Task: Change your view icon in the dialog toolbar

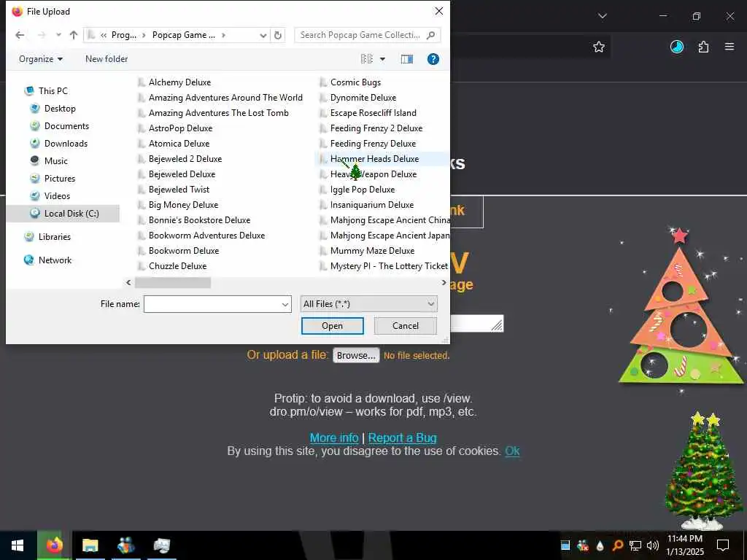Action: tap(367, 59)
